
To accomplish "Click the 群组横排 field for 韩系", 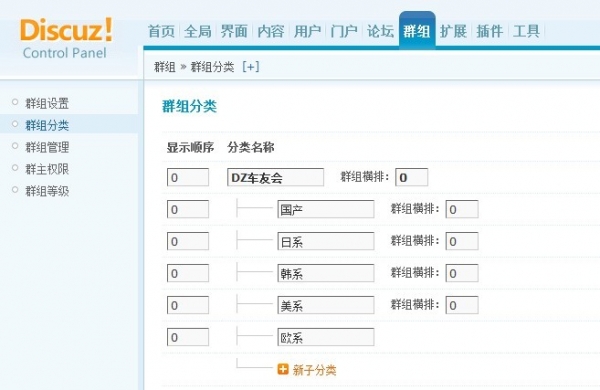I will coord(462,273).
